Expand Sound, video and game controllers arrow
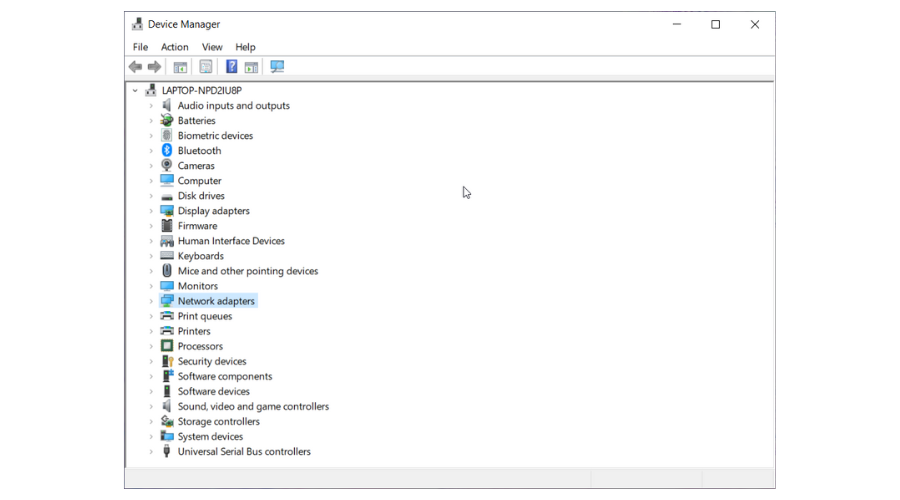Screen dimensions: 900x500 tap(151, 406)
